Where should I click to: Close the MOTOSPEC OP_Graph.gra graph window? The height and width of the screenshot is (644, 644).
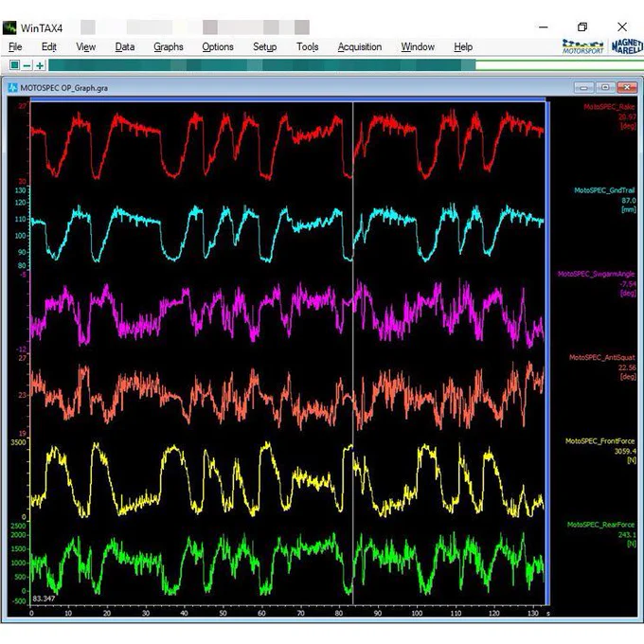coord(627,87)
